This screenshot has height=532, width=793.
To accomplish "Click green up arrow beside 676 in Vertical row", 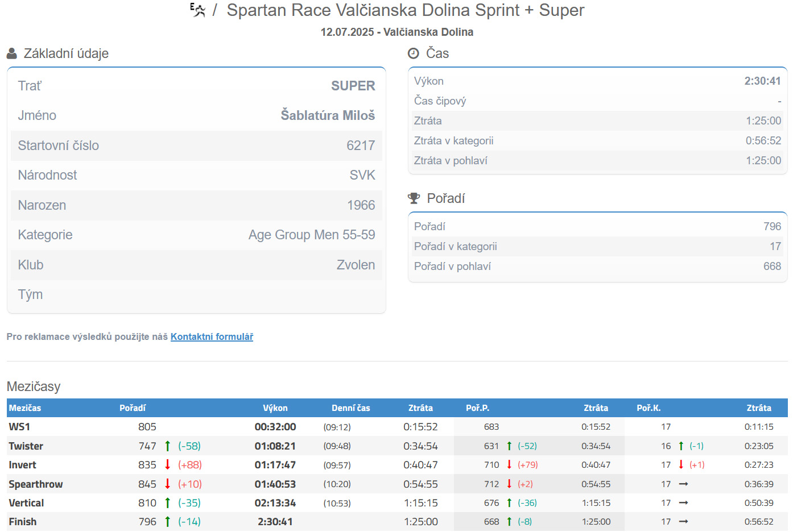I will 509,503.
